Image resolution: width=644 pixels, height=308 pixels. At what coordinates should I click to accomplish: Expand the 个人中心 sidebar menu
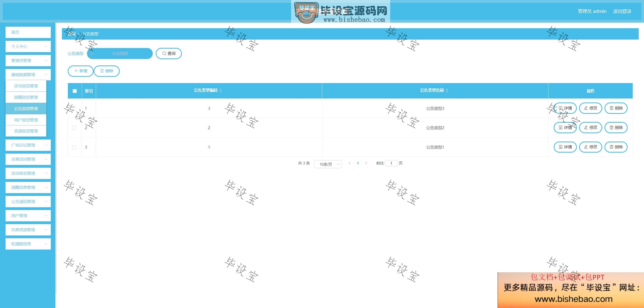tap(28, 46)
